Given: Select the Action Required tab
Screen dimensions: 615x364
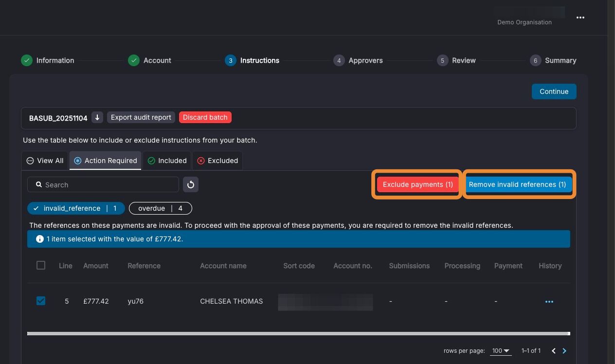Looking at the screenshot, I should (x=105, y=161).
